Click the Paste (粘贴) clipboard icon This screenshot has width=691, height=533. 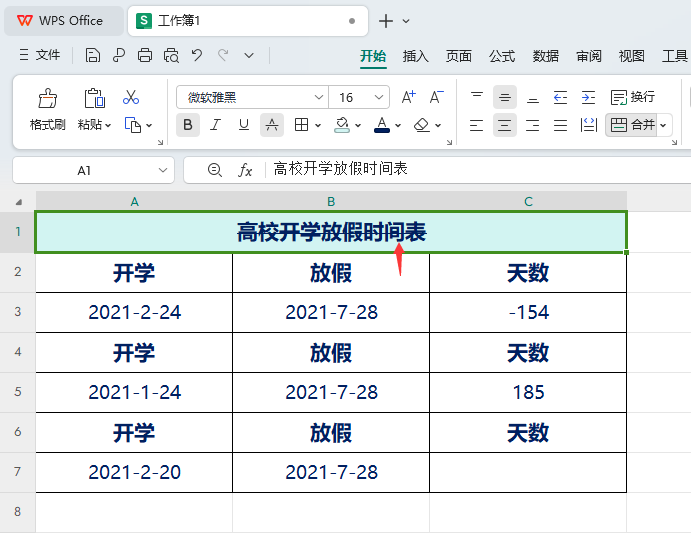(x=94, y=98)
